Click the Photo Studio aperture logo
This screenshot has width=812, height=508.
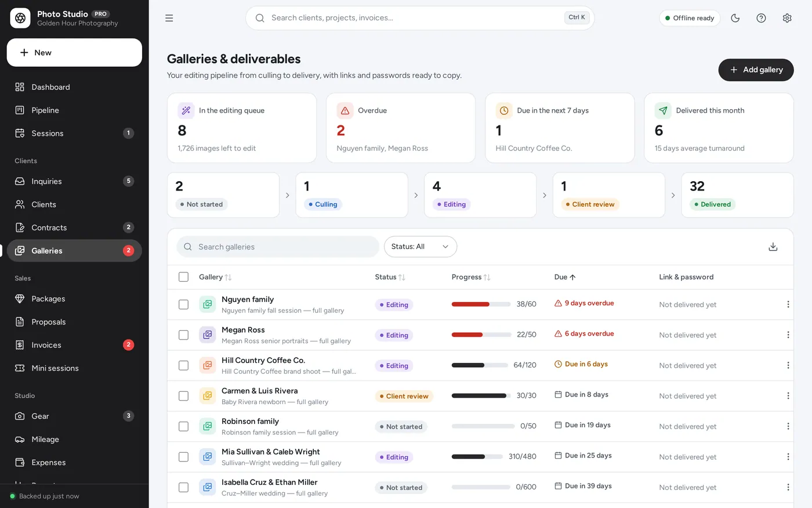[20, 18]
